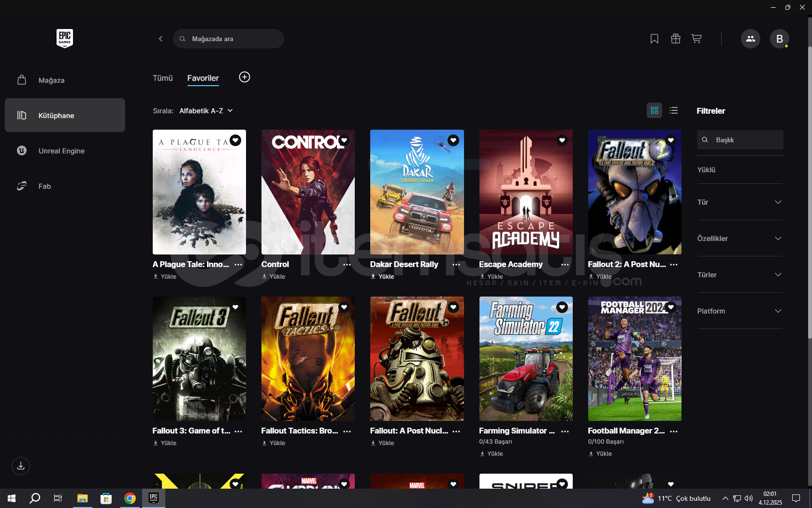Open the wishlist bookmark icon

coord(654,39)
